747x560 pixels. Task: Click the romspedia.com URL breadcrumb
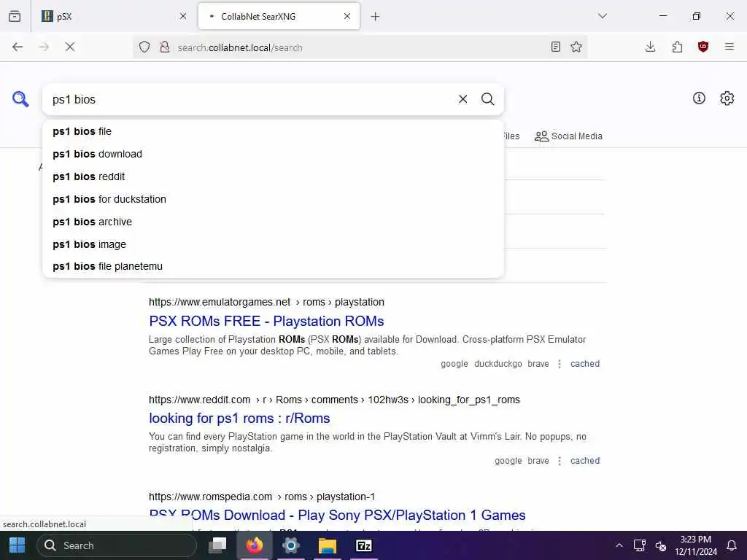tap(262, 497)
